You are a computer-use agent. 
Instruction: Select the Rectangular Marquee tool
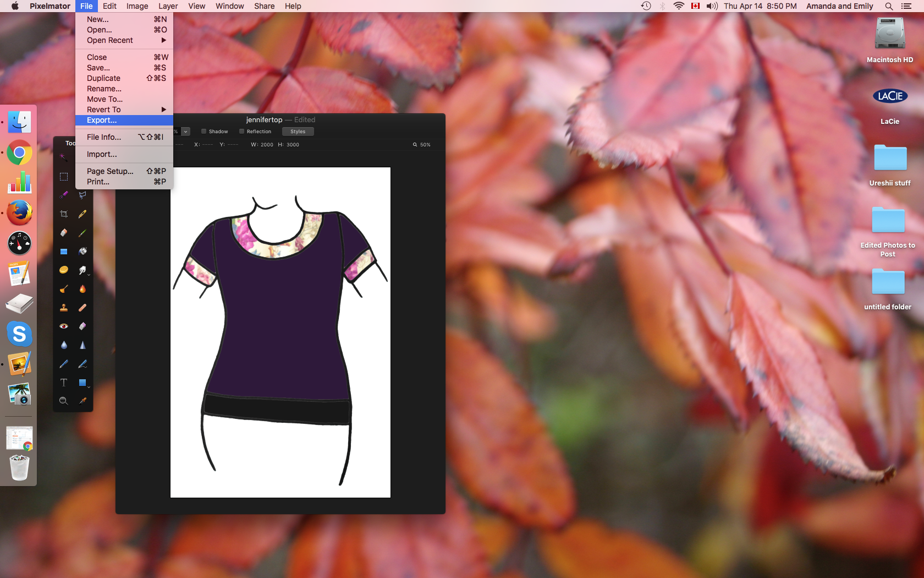(64, 177)
